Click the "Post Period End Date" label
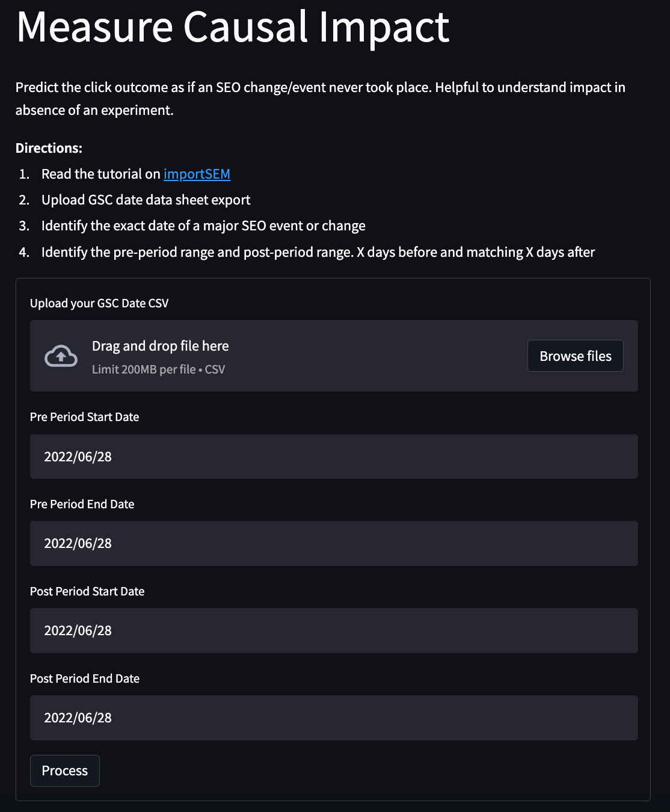Viewport: 670px width, 812px height. 85,678
